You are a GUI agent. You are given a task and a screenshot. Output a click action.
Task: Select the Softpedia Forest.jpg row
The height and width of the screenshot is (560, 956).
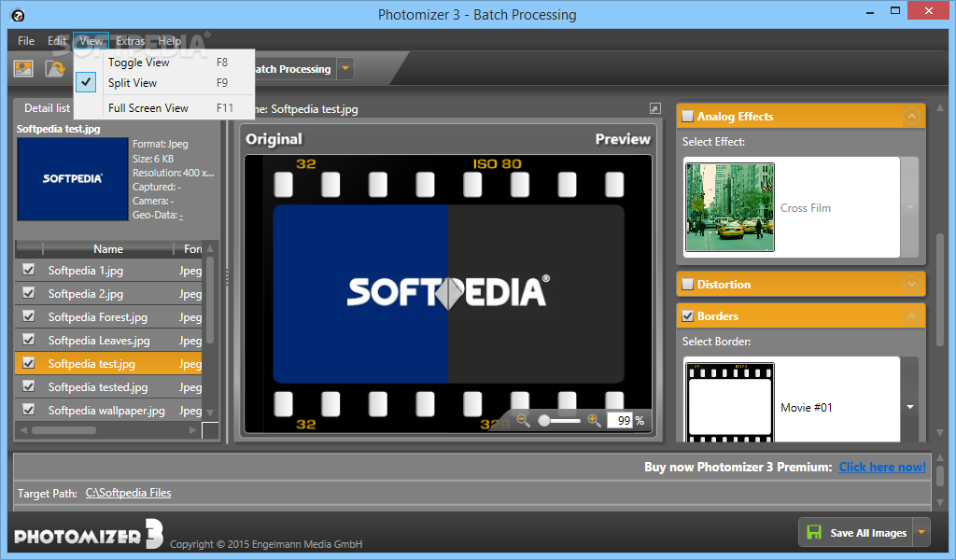click(x=108, y=316)
